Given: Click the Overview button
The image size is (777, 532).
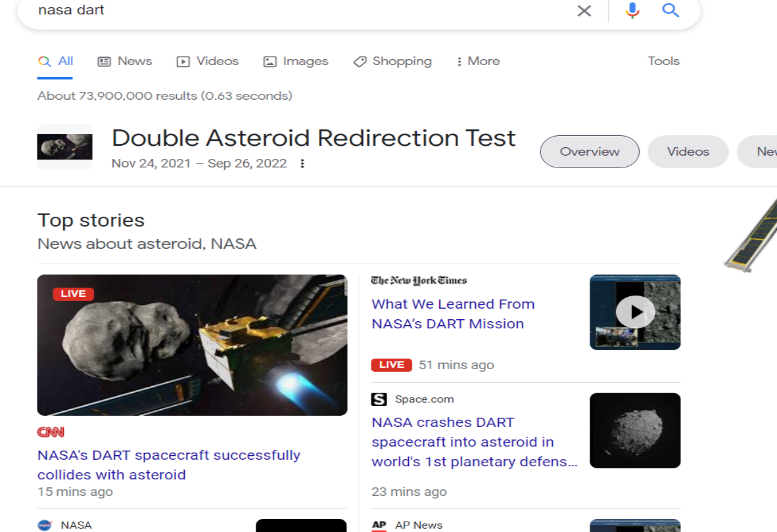Looking at the screenshot, I should pos(589,152).
